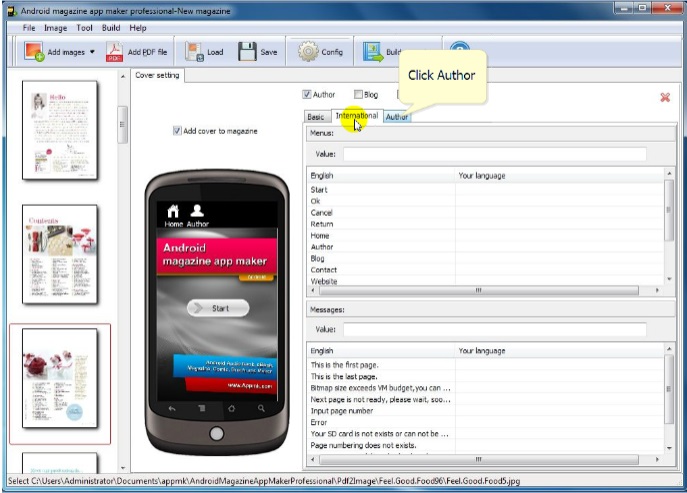Select the 'Ok' row in Menus list
687x493 pixels.
485,201
